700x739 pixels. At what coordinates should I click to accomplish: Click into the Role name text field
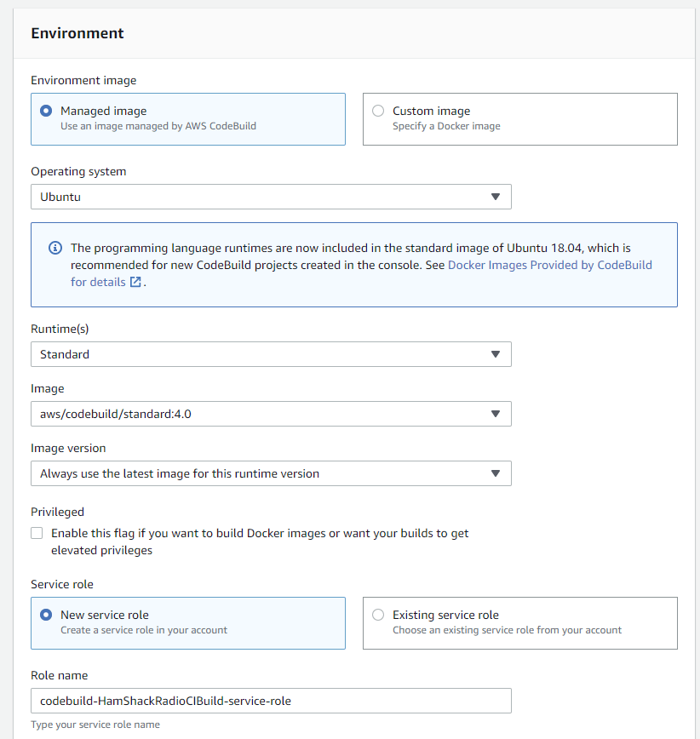(271, 701)
